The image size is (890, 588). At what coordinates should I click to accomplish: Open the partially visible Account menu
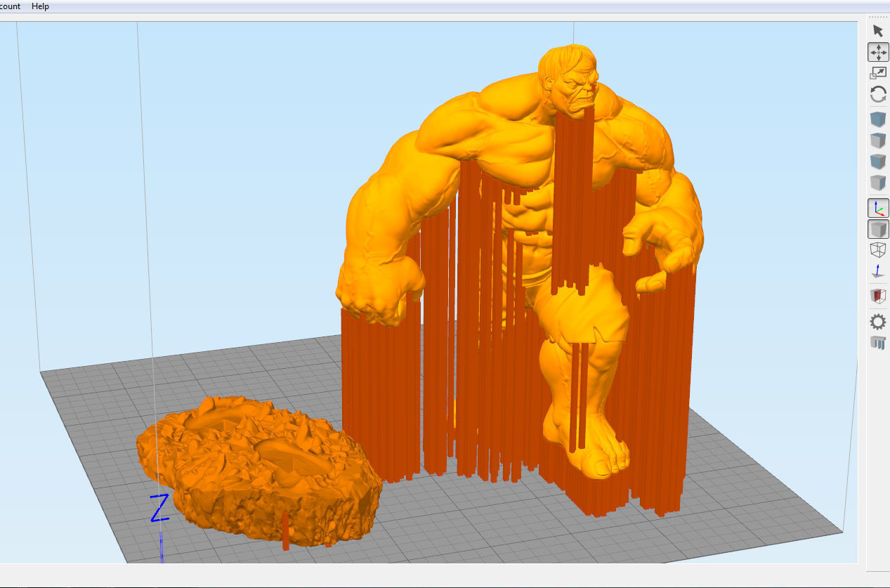10,6
